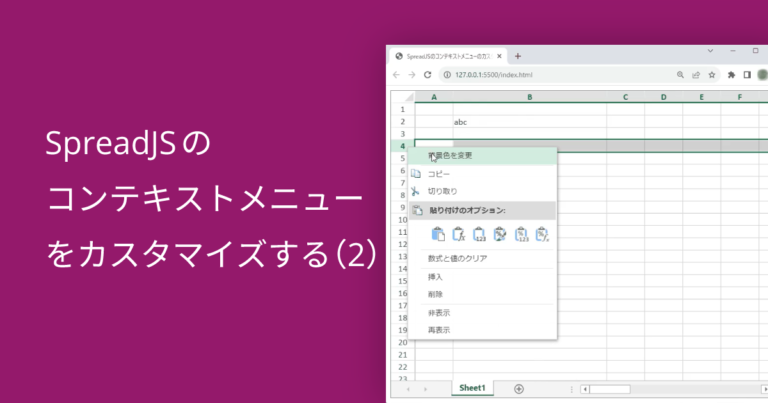Paste all using first paste option icon

tap(438, 234)
